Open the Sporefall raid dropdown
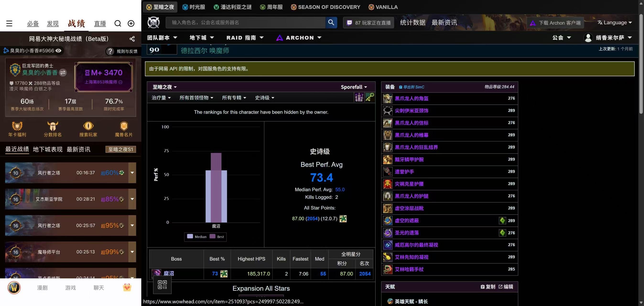The image size is (644, 306). [x=354, y=87]
